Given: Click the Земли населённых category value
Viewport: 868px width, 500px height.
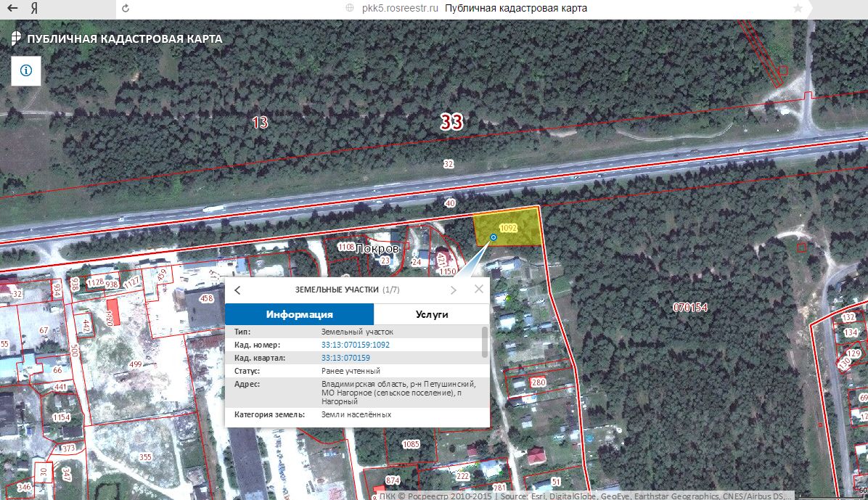Looking at the screenshot, I should [x=356, y=414].
